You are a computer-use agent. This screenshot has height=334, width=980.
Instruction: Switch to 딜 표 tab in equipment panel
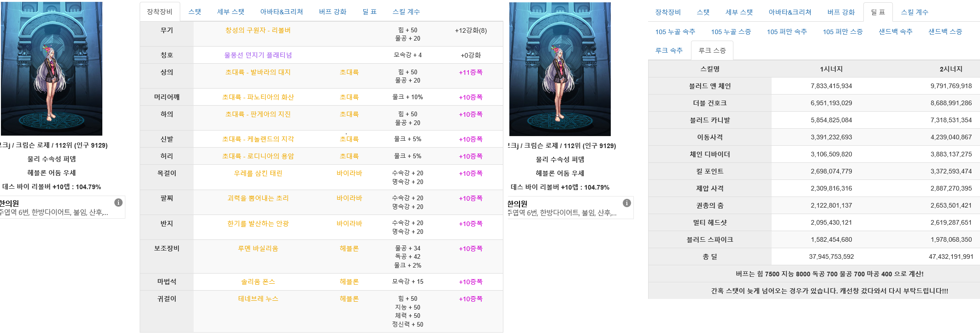pos(369,12)
